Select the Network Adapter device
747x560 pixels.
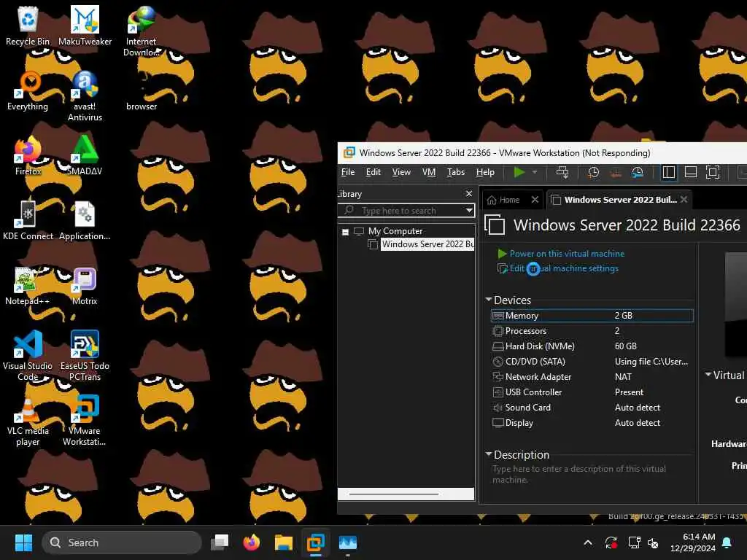(x=592, y=377)
